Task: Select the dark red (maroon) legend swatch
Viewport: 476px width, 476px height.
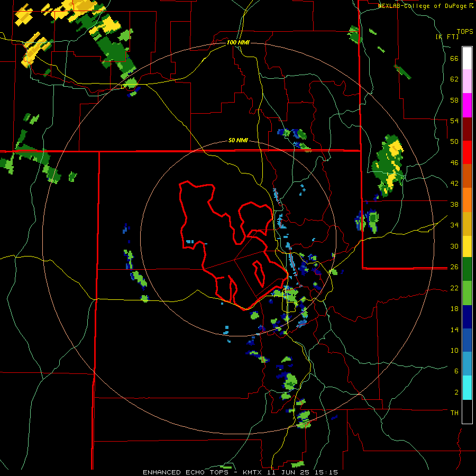Action: click(x=467, y=129)
